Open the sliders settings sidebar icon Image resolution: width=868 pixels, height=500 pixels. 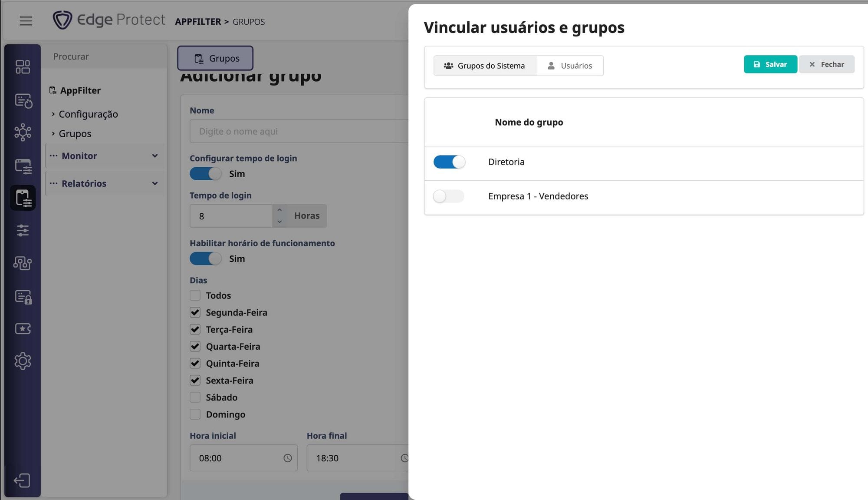(23, 230)
